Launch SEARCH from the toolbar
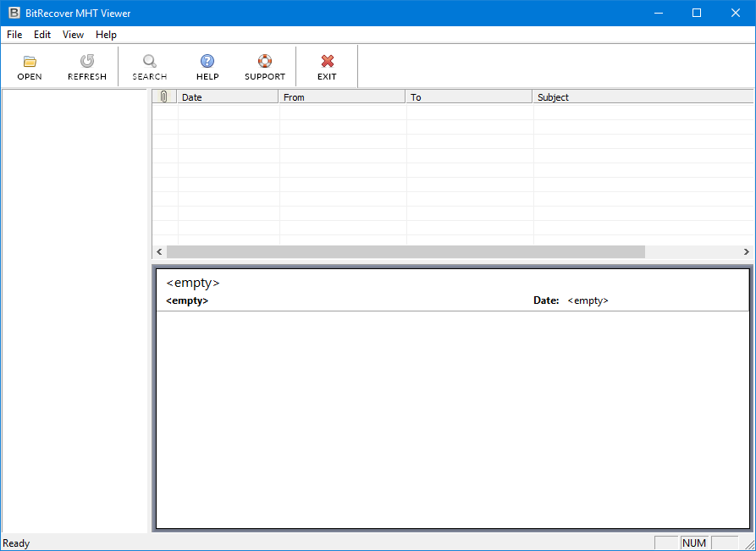The width and height of the screenshot is (756, 551). click(150, 67)
